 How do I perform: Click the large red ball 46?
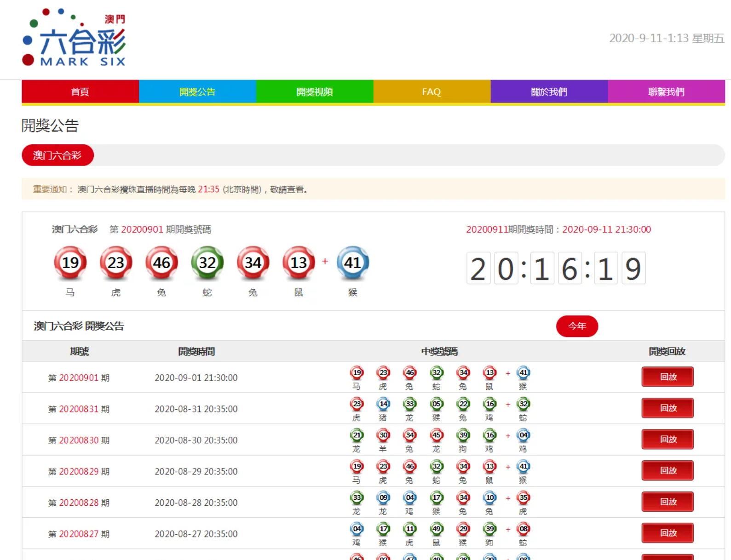161,263
